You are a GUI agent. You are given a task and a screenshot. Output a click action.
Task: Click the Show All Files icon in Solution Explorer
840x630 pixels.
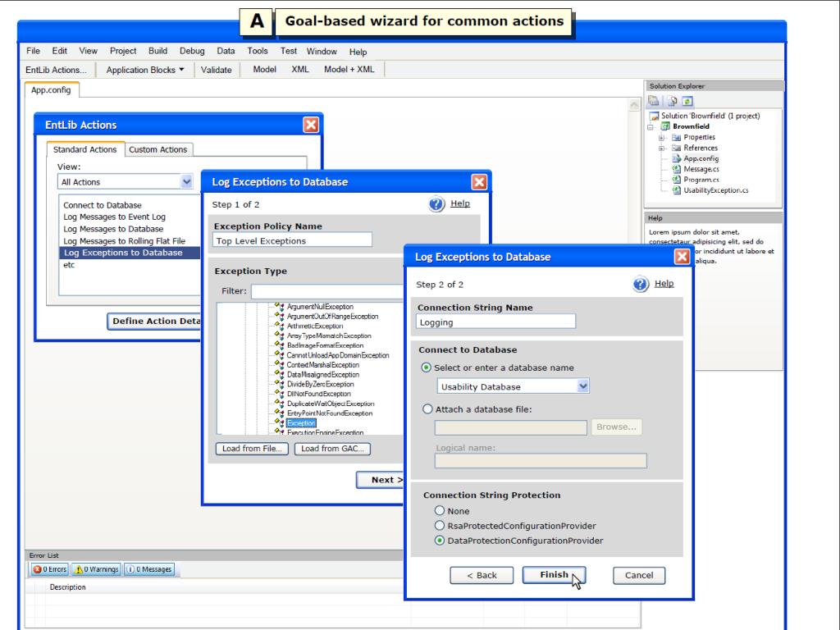(672, 101)
